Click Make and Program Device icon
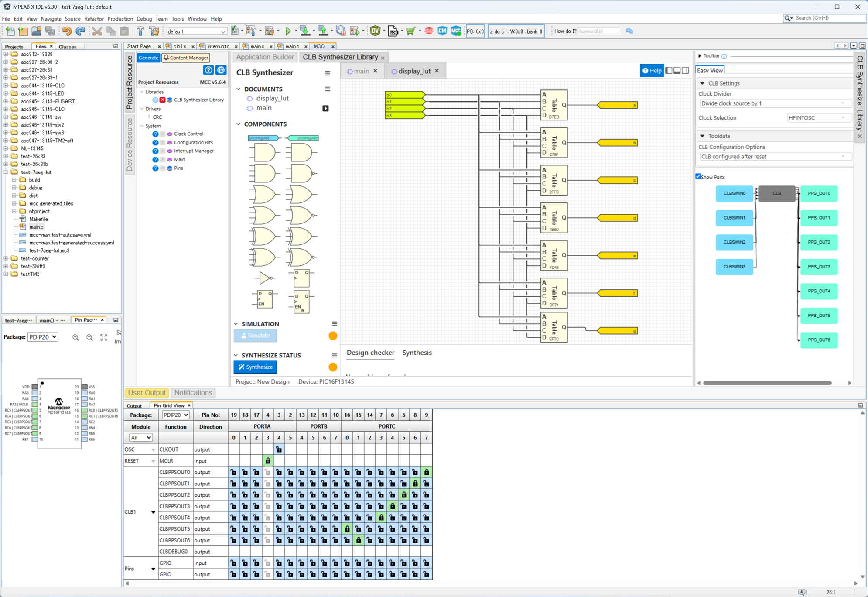 [x=305, y=31]
